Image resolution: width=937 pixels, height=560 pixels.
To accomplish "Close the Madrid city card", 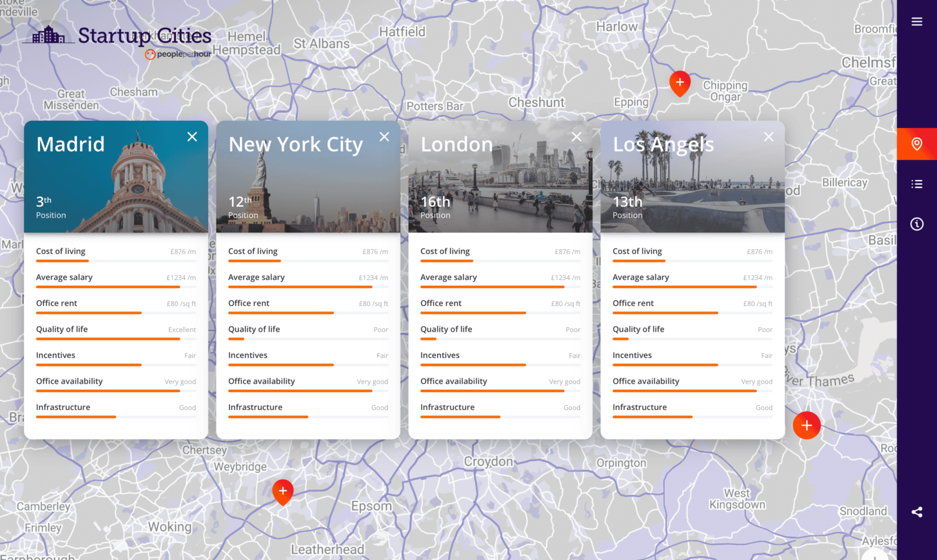I will 192,137.
